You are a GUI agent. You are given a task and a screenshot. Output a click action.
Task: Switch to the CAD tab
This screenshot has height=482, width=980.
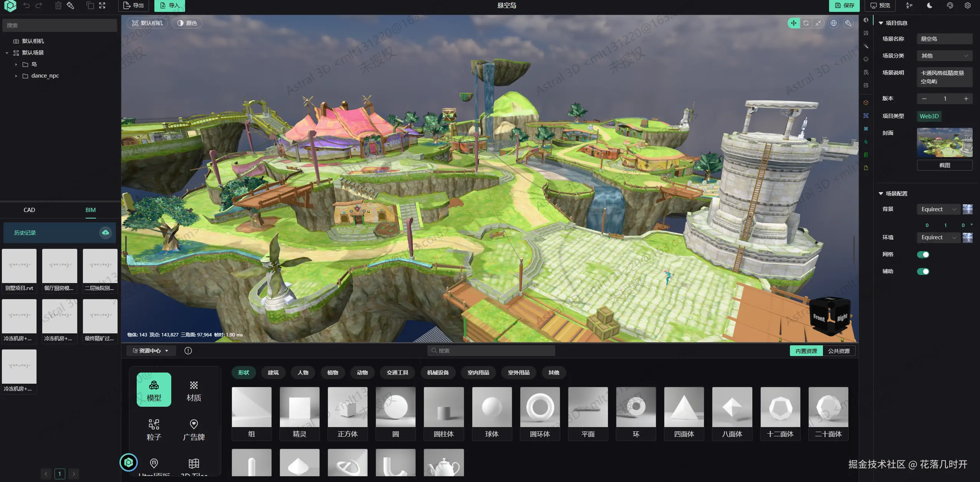[29, 210]
